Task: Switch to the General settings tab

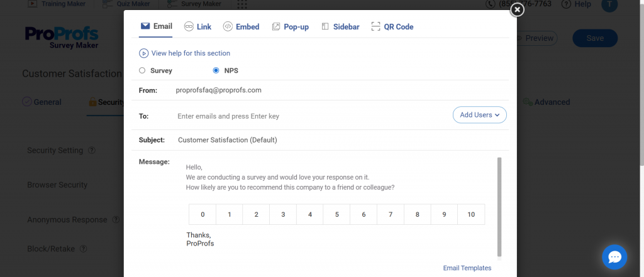Action: [42, 102]
